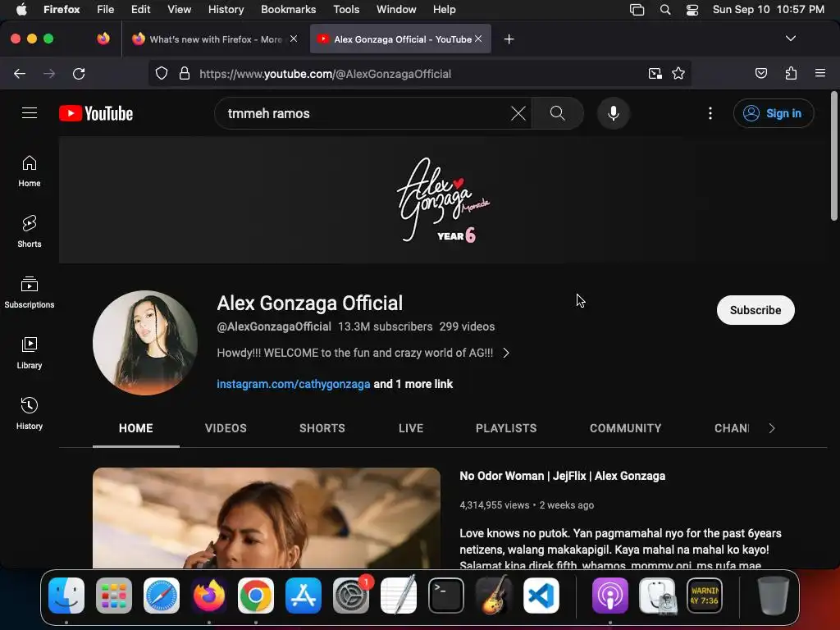840x630 pixels.
Task: Switch to What's new with Firefox tab
Action: pyautogui.click(x=214, y=39)
